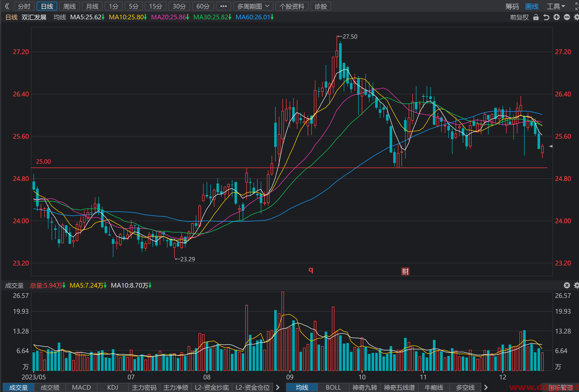Viewport: 579px width, 392px height.
Task: Click the volume MA5:7.24万 label
Action: [x=88, y=285]
